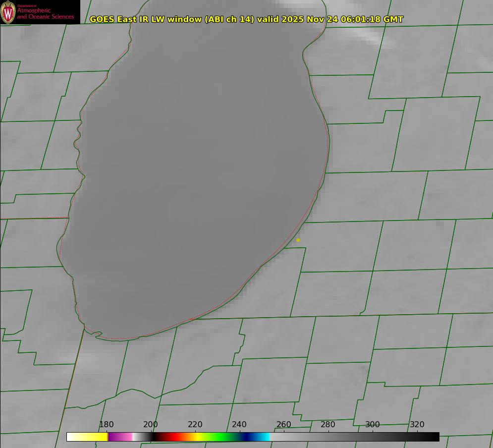
Task: Select the yellow dot marker near the lakeshore
Action: (298, 240)
